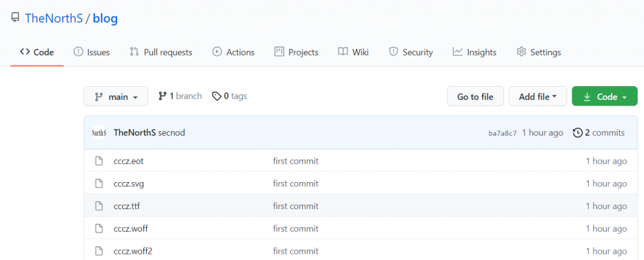View the 1 branch link
This screenshot has width=644, height=260.
(x=180, y=96)
